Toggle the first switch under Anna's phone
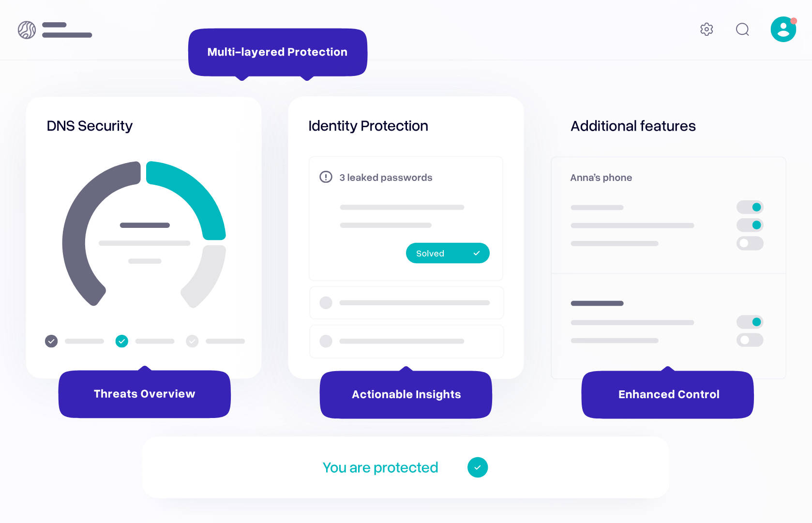 750,207
